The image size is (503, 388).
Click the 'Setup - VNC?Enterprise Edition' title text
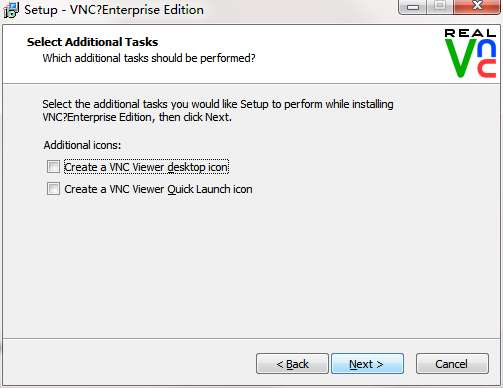[x=114, y=10]
